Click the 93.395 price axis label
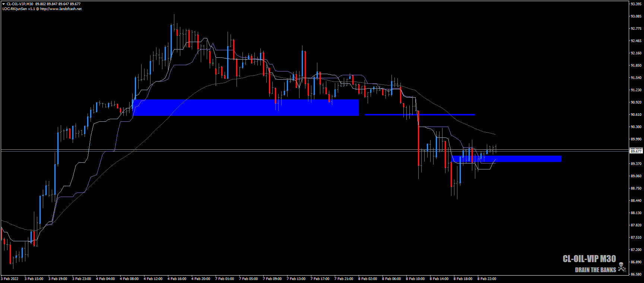This screenshot has width=644, height=283. [636, 4]
